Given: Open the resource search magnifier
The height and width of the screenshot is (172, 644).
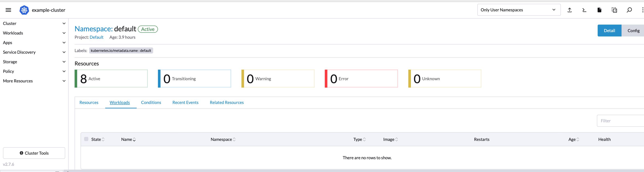Looking at the screenshot, I should (x=629, y=10).
